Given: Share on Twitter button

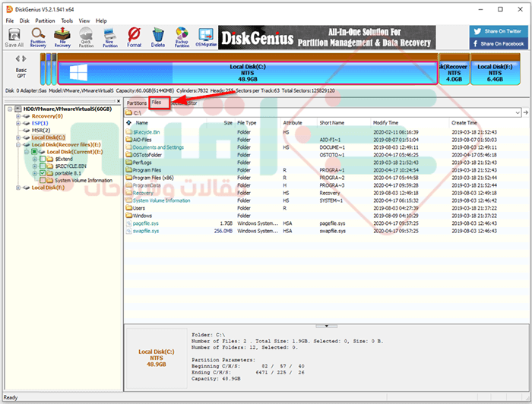Looking at the screenshot, I should 499,31.
